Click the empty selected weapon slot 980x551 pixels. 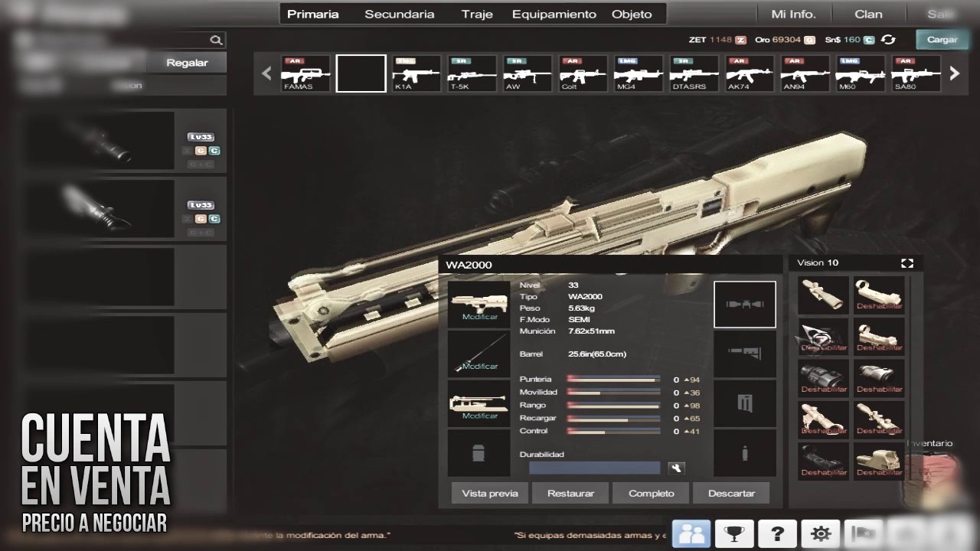[x=361, y=73]
